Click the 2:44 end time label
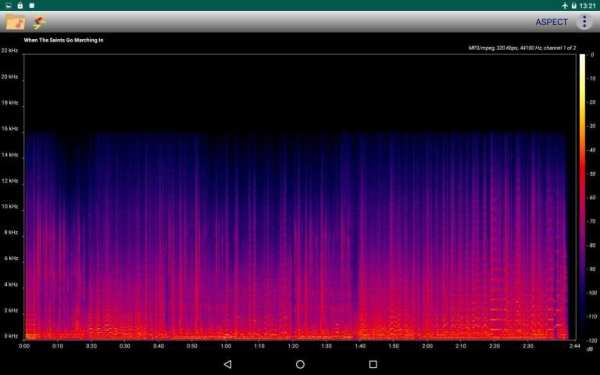The width and height of the screenshot is (600, 375). 575,346
